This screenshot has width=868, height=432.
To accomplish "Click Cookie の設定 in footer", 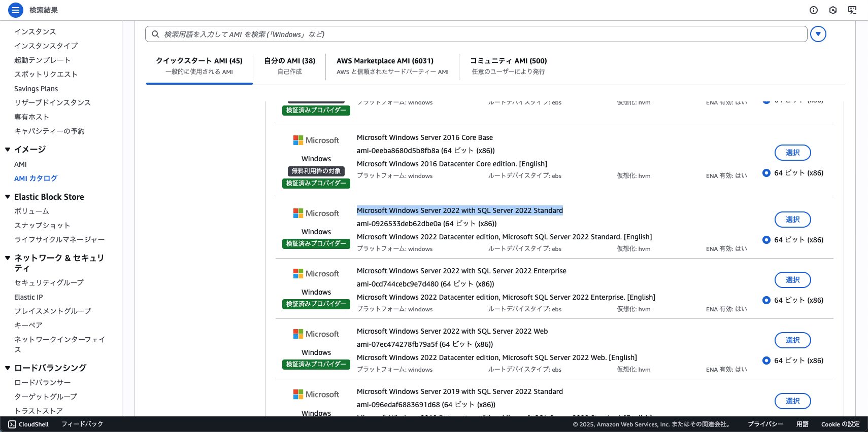I will point(841,424).
